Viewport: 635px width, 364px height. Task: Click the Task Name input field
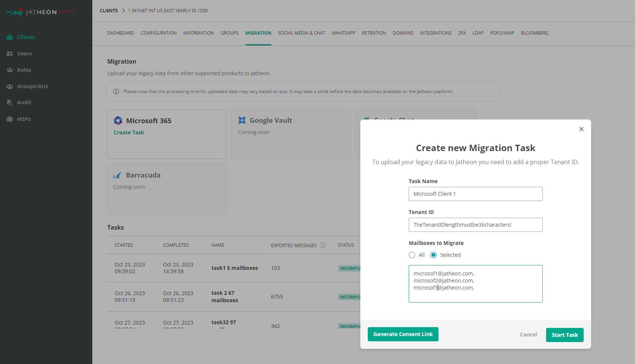[x=476, y=194]
